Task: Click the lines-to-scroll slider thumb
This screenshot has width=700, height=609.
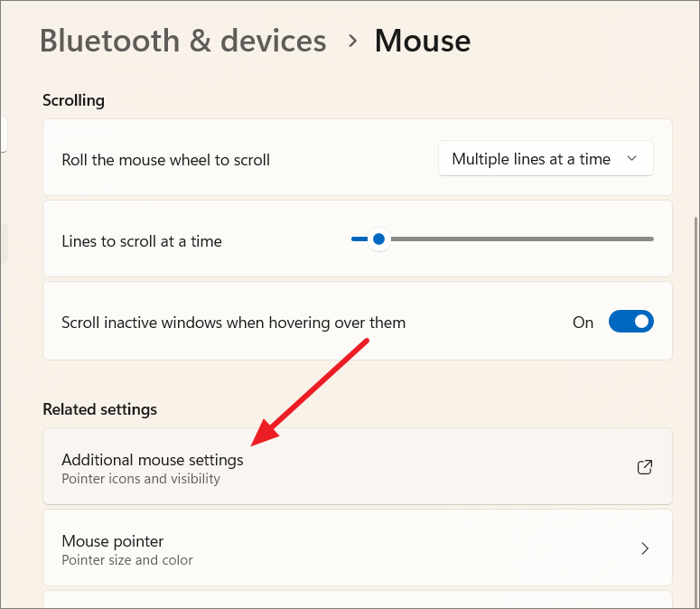Action: tap(378, 239)
